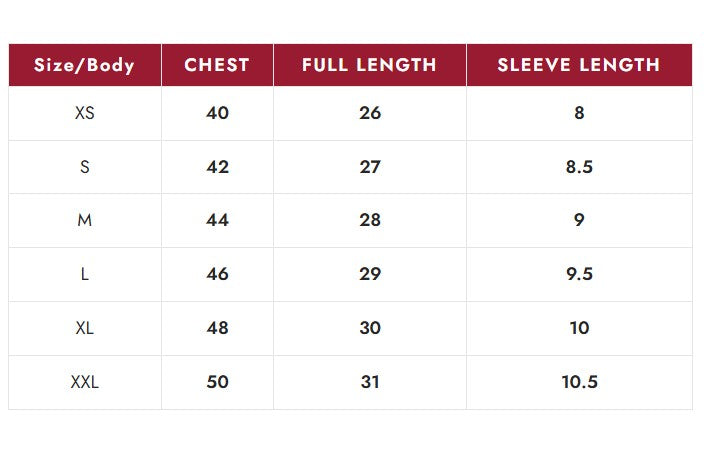706x453 pixels.
Task: Select the S size row label
Action: 85,167
